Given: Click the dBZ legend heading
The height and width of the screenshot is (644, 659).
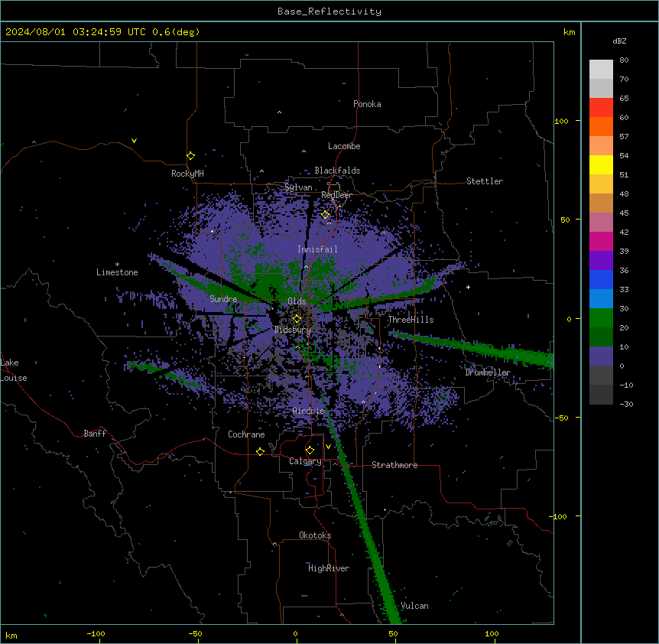Looking at the screenshot, I should pos(619,41).
